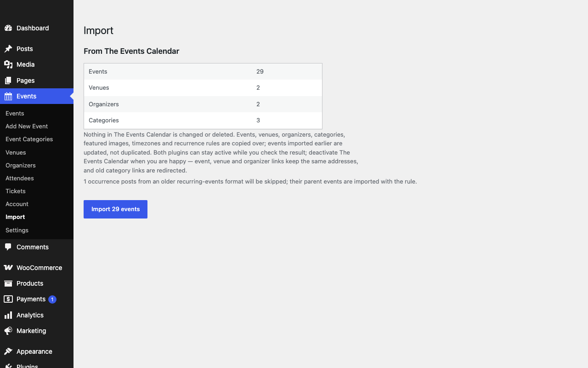The image size is (588, 368).
Task: Open Attendees in the Events submenu
Action: [x=20, y=178]
